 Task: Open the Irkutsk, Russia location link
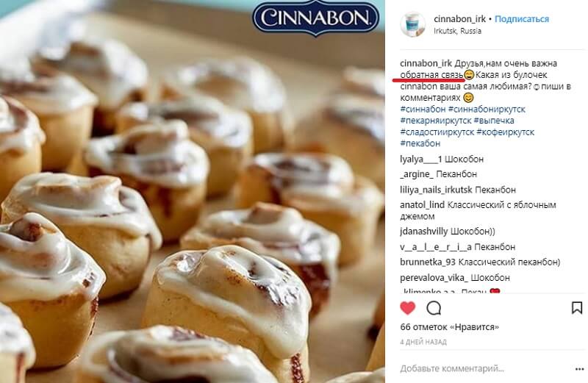click(457, 31)
